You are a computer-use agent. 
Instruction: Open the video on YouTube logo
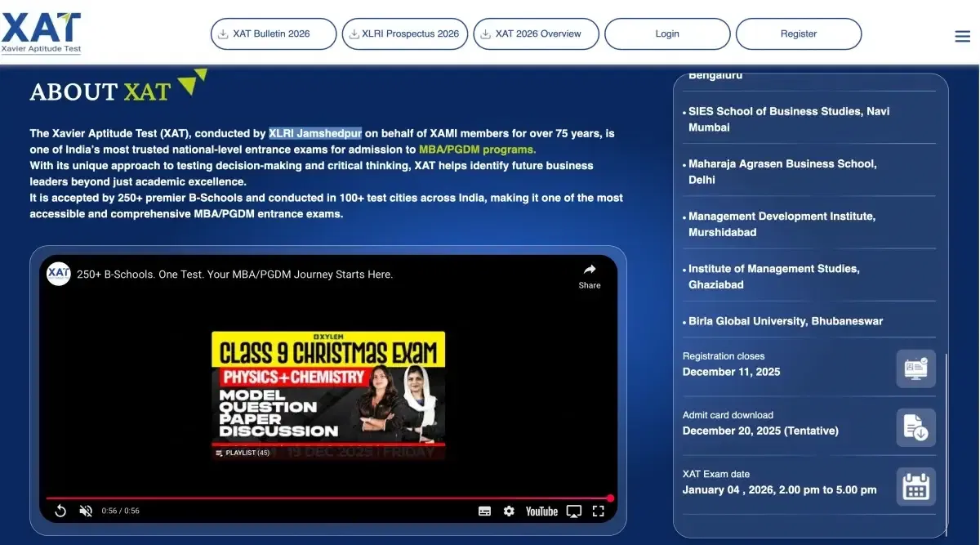tap(541, 511)
